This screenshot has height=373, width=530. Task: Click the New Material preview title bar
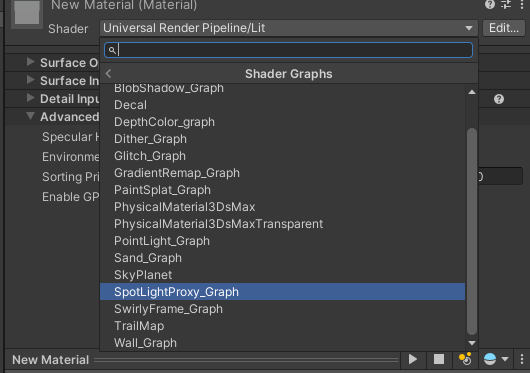[x=204, y=360]
